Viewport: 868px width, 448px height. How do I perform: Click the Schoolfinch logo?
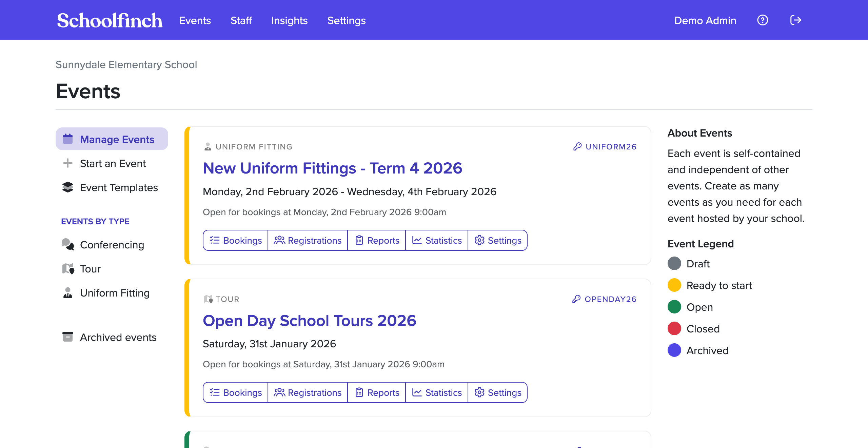click(110, 20)
